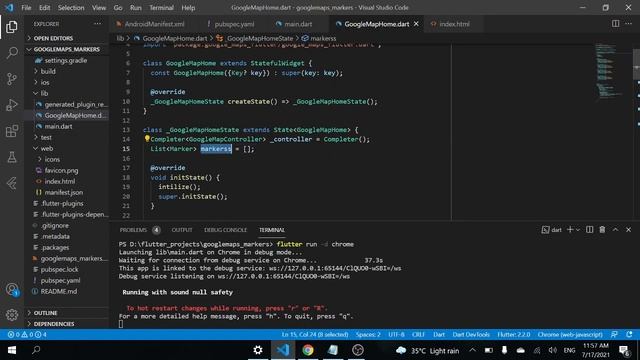Change indentation via Spaces: 2
The height and width of the screenshot is (360, 640).
coord(368,334)
